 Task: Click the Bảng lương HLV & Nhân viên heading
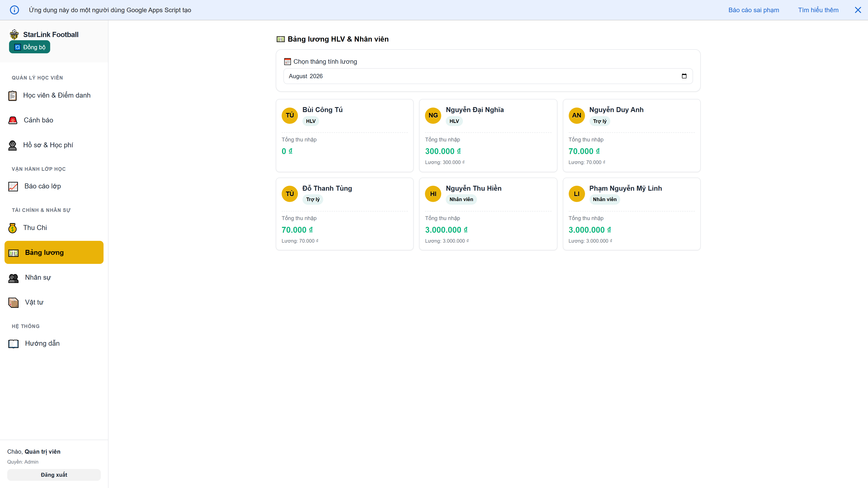pos(338,39)
